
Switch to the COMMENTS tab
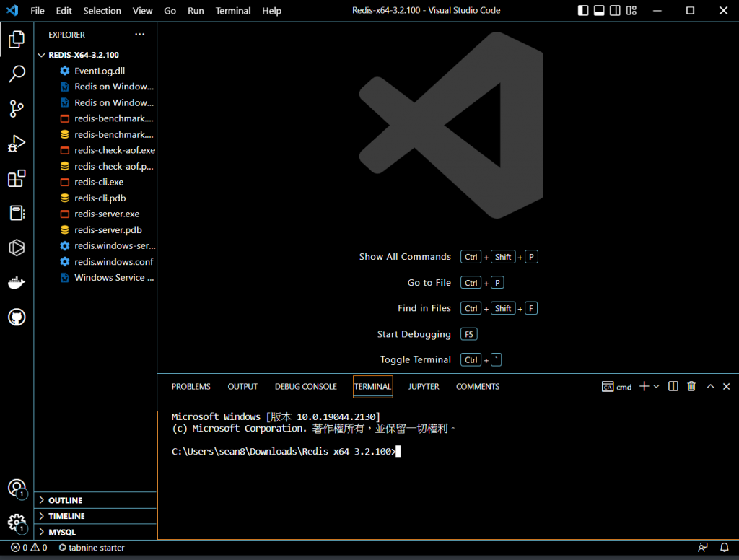pyautogui.click(x=478, y=387)
